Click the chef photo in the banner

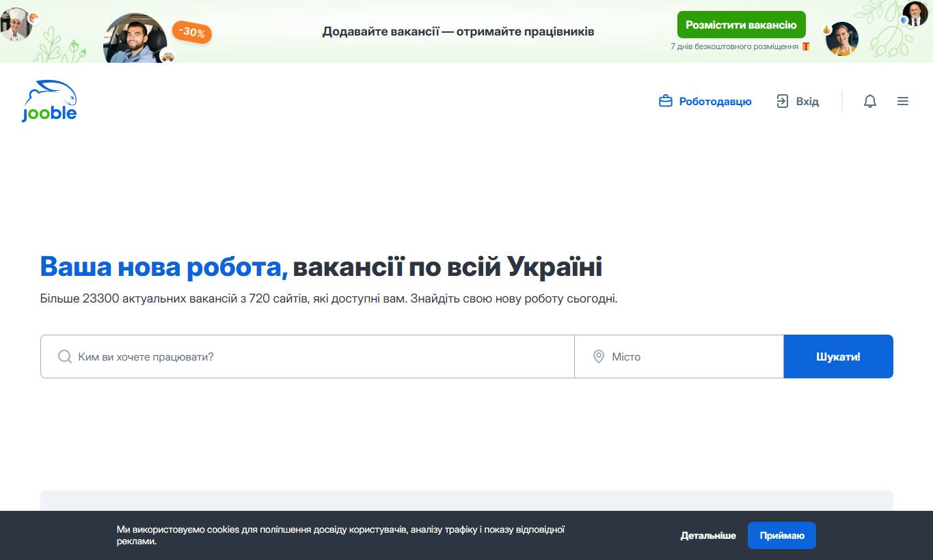(x=15, y=24)
